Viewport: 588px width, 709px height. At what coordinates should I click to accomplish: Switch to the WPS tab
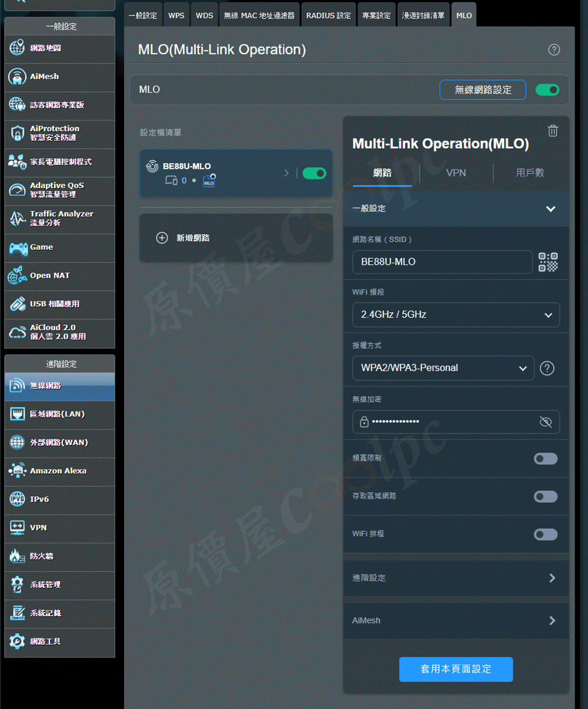(176, 15)
